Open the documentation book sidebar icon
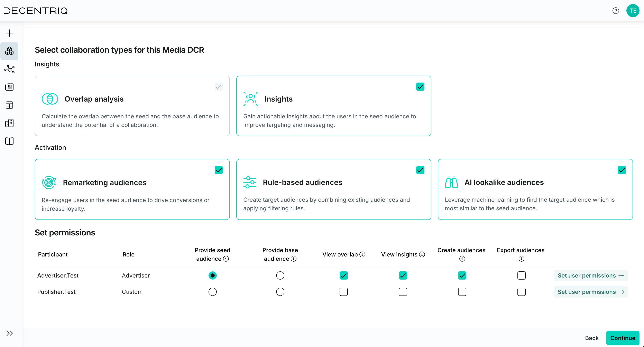Screen dimensions: 644x347 pos(9,141)
